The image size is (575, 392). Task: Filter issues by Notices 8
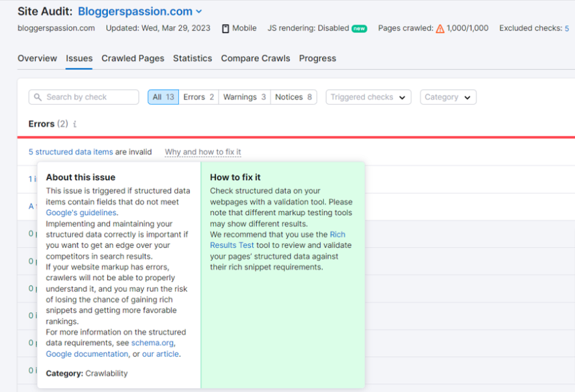pos(293,97)
